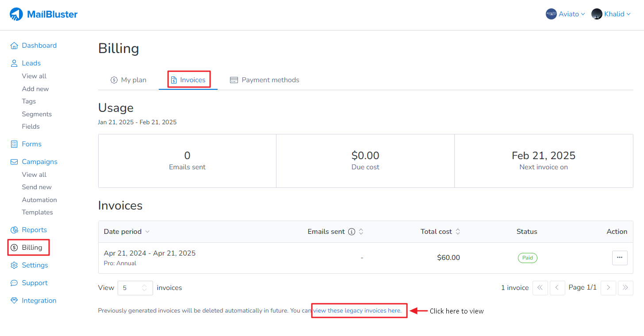Click the Reports pie chart icon
The width and height of the screenshot is (644, 336).
coord(14,230)
